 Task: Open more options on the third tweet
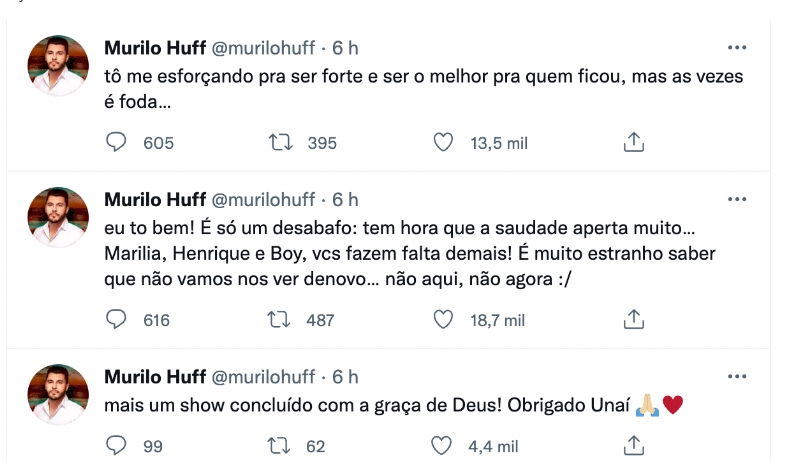tap(737, 376)
